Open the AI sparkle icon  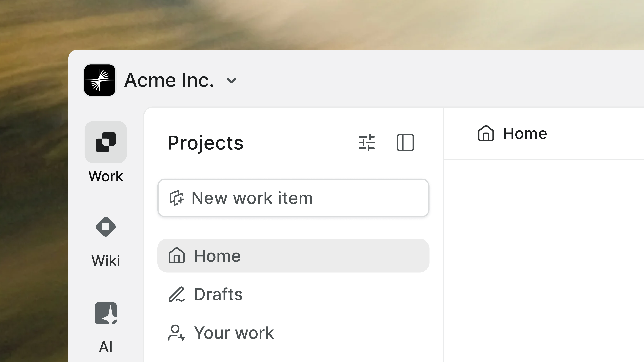106,313
